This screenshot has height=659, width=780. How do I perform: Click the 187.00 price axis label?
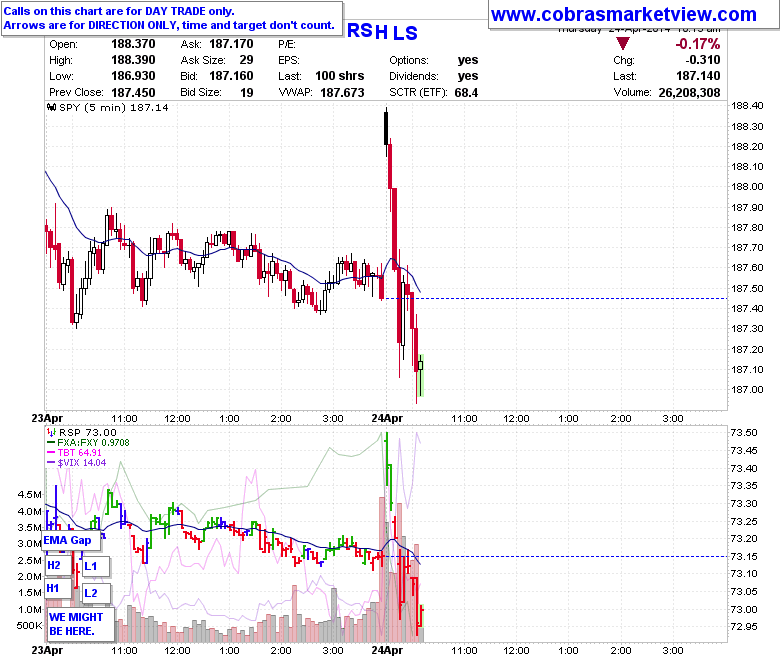(x=747, y=389)
